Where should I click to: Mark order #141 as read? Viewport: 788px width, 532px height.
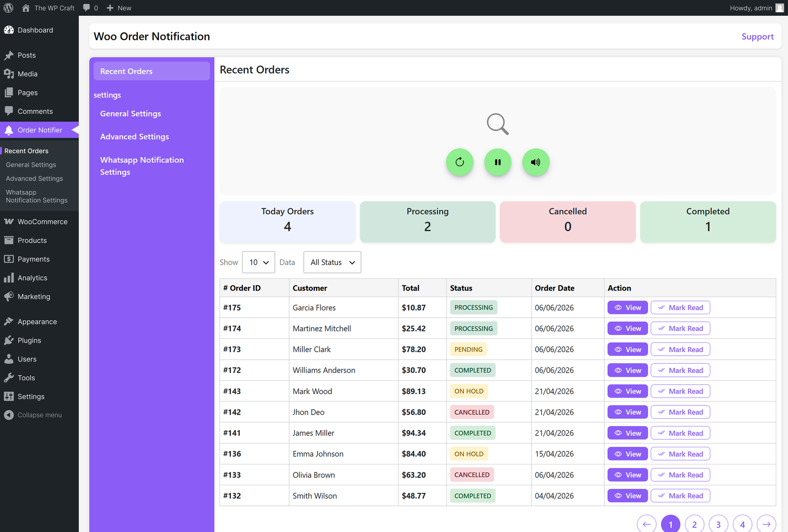(680, 433)
